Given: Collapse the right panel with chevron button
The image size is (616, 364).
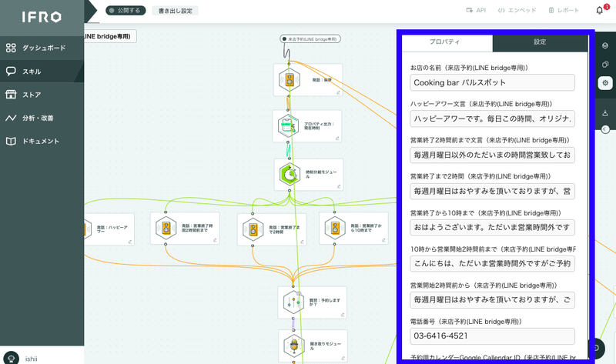Looking at the screenshot, I should (605, 129).
